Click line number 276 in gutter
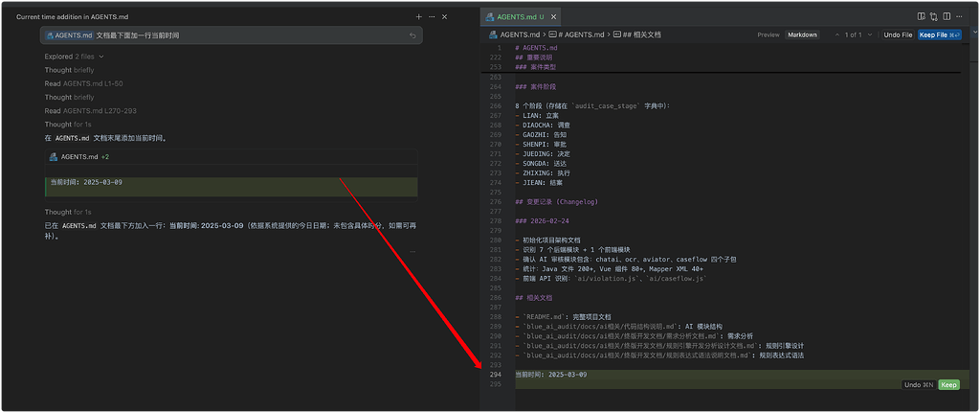 click(495, 201)
